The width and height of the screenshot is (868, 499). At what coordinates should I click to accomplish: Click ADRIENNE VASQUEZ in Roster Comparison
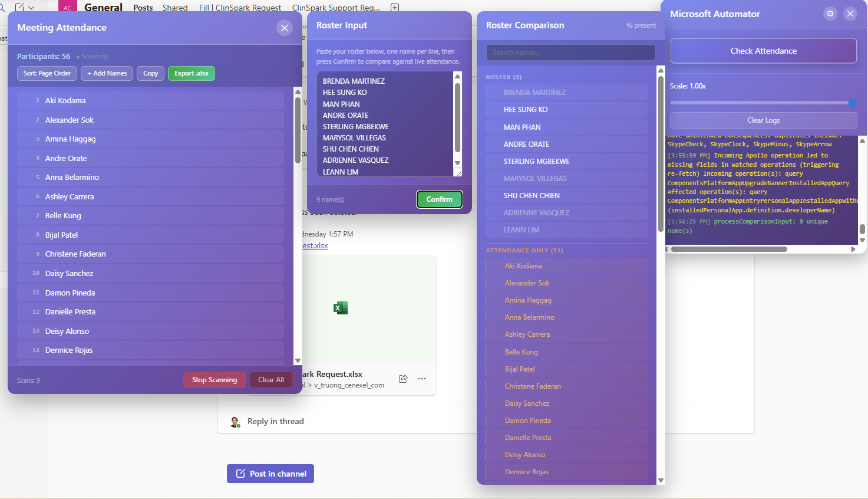point(566,212)
